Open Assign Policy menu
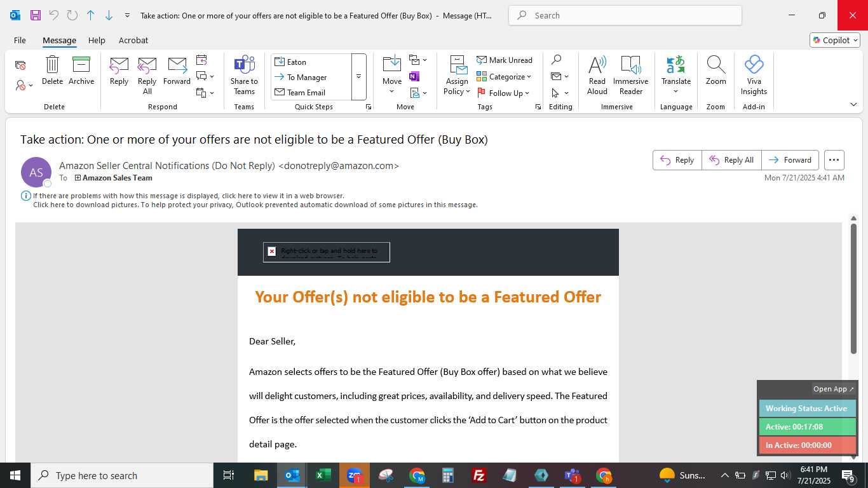Image resolution: width=868 pixels, height=488 pixels. [457, 76]
